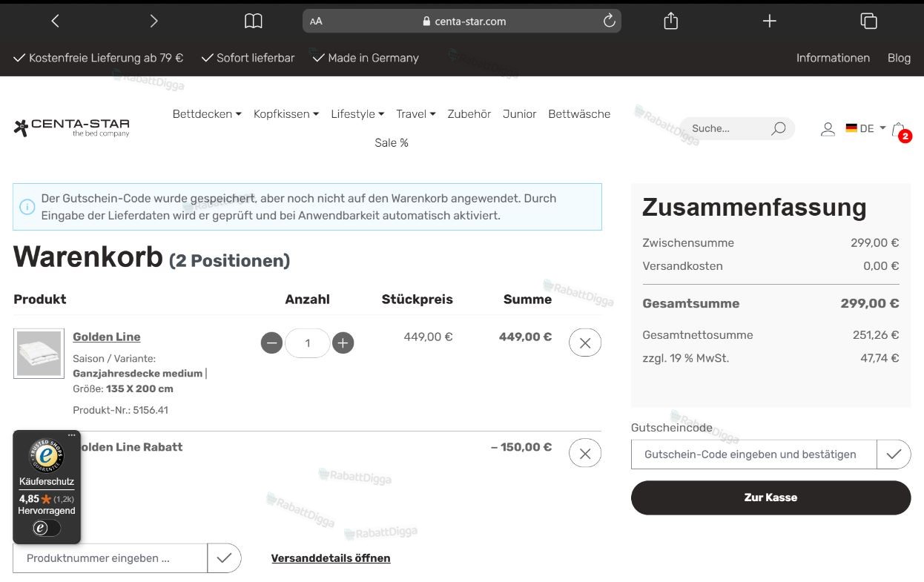The height and width of the screenshot is (582, 924).
Task: Click the centa-star.com address bar
Action: [x=462, y=22]
